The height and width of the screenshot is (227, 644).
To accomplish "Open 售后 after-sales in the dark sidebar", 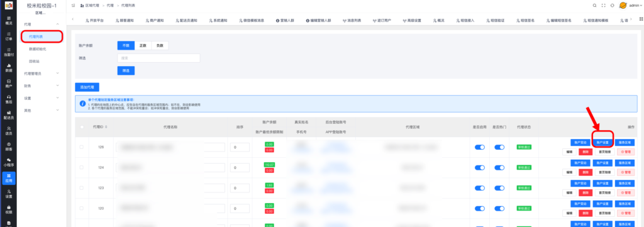I will pyautogui.click(x=9, y=99).
